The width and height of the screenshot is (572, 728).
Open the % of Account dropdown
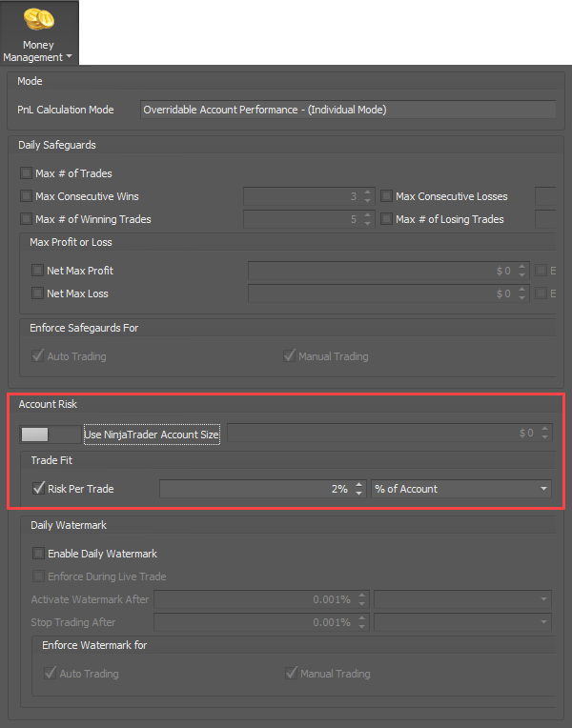click(461, 489)
